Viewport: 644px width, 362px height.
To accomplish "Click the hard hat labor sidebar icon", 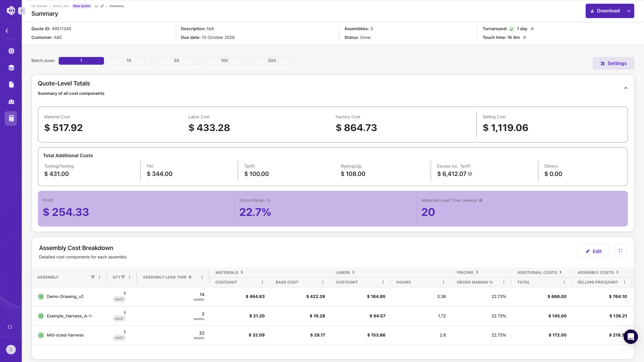I will click(11, 101).
